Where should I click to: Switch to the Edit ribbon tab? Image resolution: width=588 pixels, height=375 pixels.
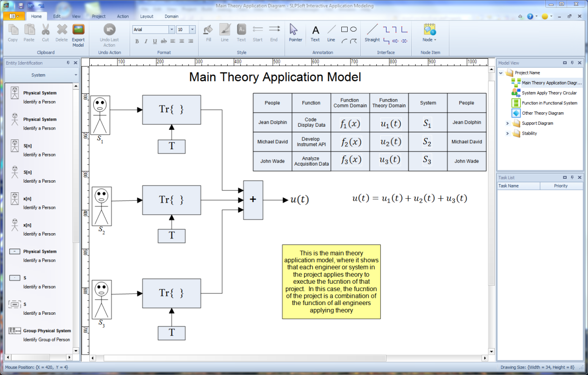click(57, 16)
